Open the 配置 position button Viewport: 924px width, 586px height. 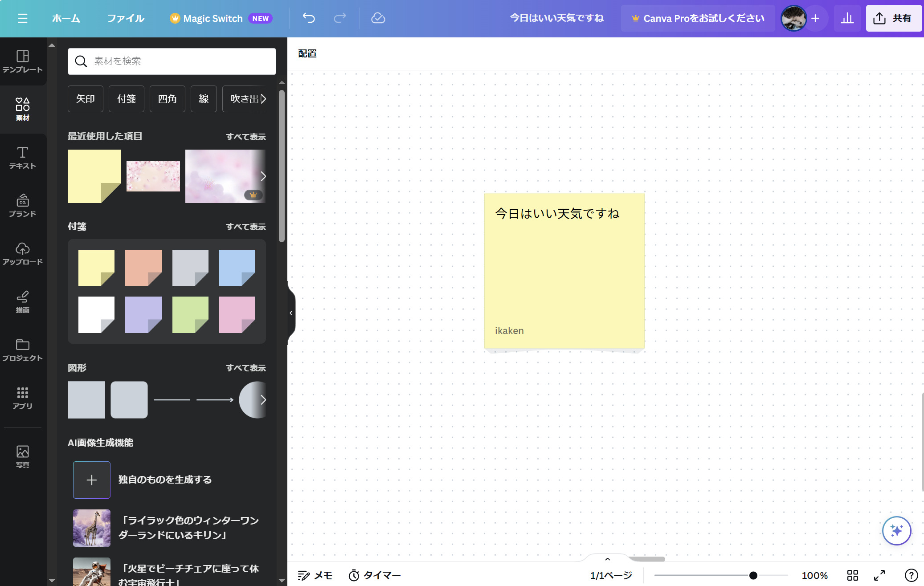point(307,53)
